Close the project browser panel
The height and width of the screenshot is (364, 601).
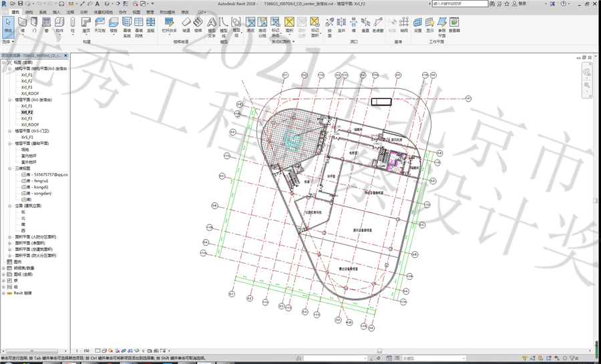pyautogui.click(x=65, y=55)
